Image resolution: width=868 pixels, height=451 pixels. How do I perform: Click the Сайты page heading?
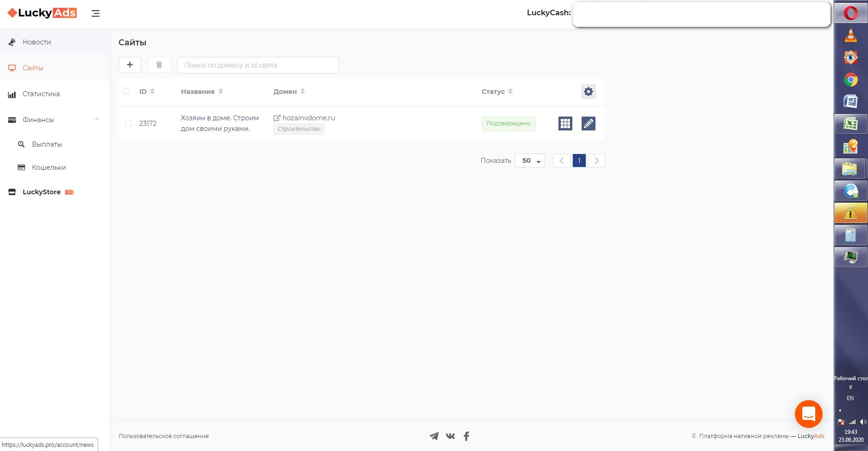pos(132,43)
